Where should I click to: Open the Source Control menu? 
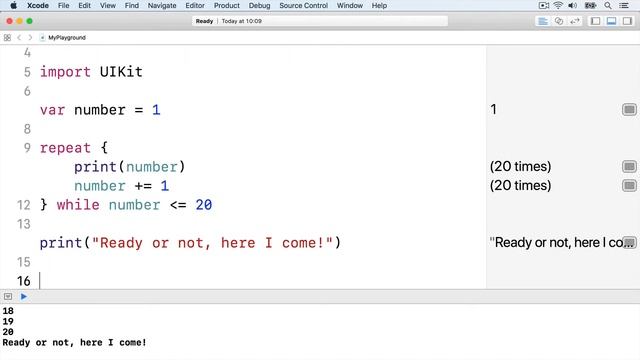[x=304, y=6]
